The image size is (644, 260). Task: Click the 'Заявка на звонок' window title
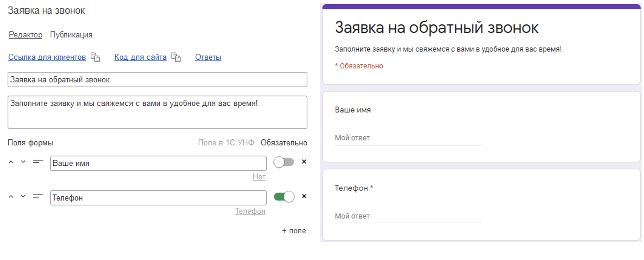(x=46, y=11)
